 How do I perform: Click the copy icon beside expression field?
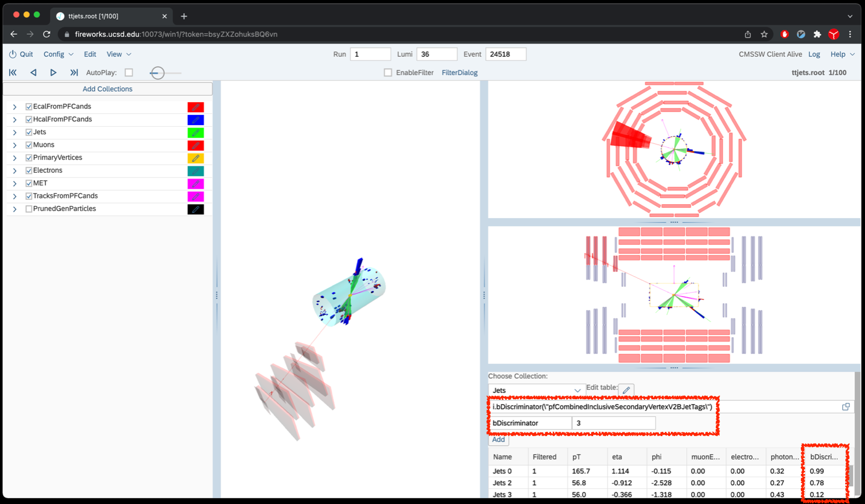(x=846, y=407)
